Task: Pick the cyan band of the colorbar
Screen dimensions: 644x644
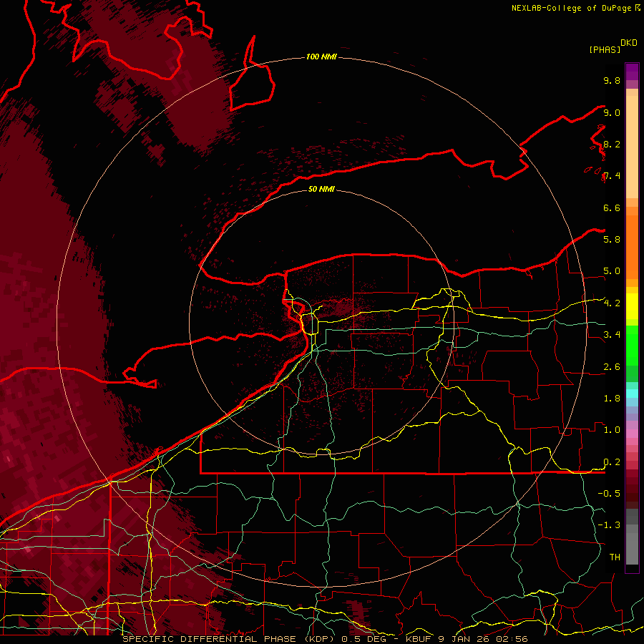Action: click(x=632, y=394)
